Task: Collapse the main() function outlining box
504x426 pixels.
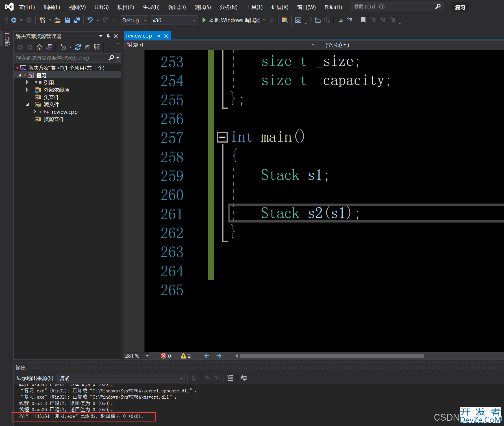Action: [x=222, y=137]
